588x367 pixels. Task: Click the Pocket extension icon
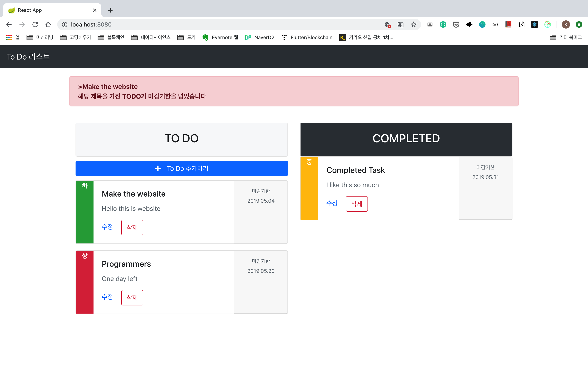click(x=456, y=24)
